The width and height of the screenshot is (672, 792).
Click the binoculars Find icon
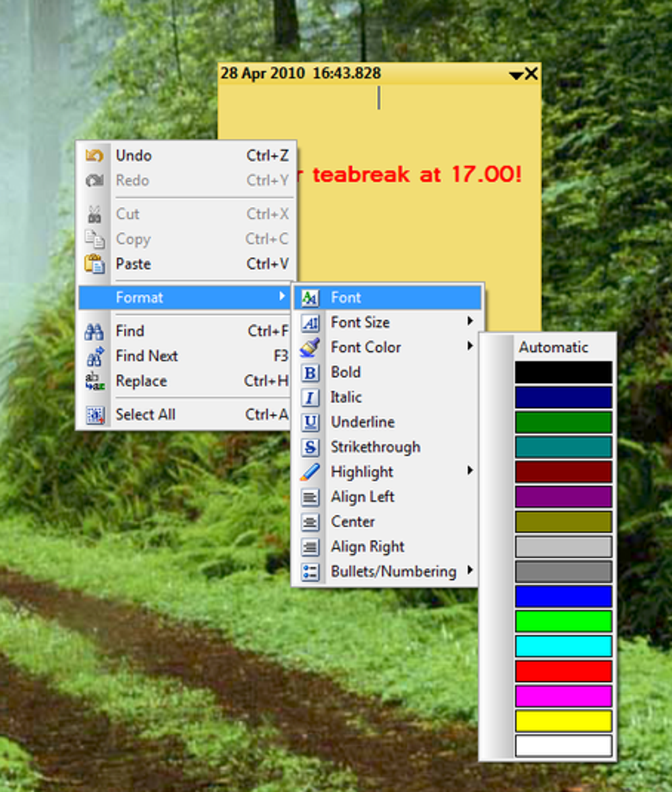pos(95,331)
